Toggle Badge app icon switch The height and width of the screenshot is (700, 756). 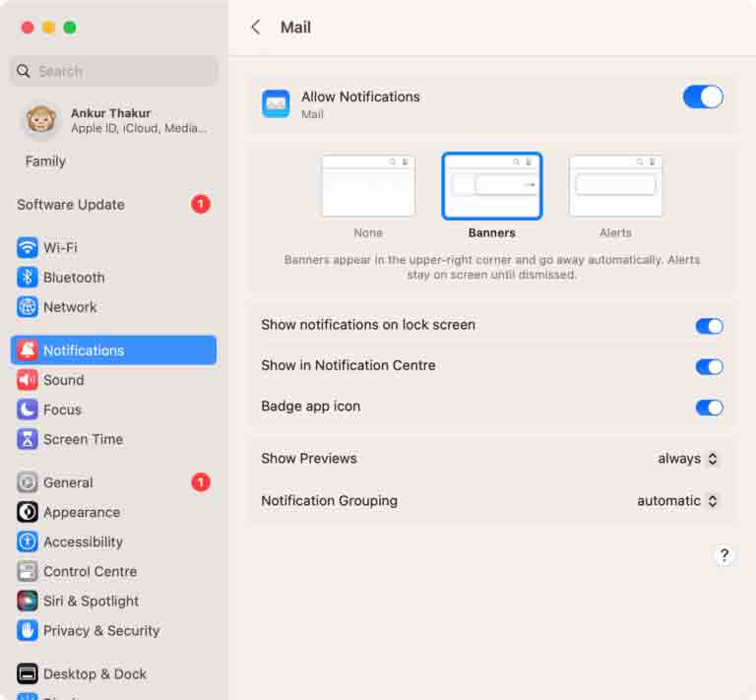(709, 408)
